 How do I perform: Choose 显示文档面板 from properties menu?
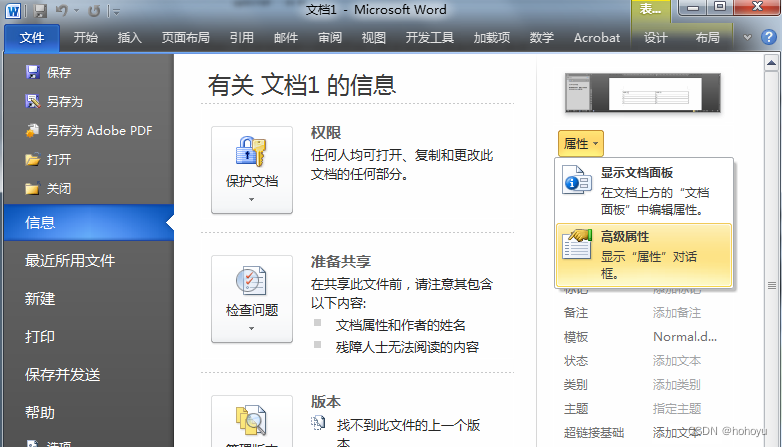pos(644,191)
